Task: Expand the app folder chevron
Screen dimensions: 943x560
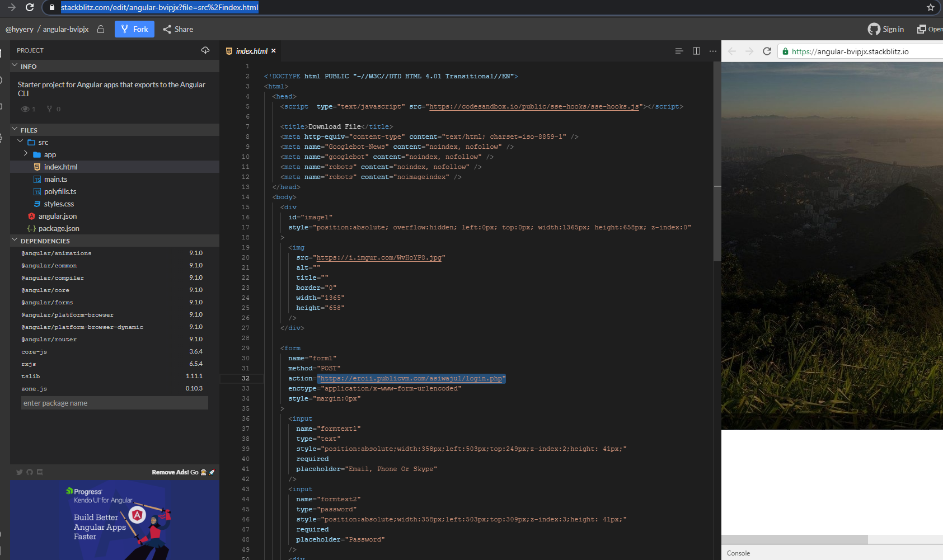Action: (x=26, y=154)
